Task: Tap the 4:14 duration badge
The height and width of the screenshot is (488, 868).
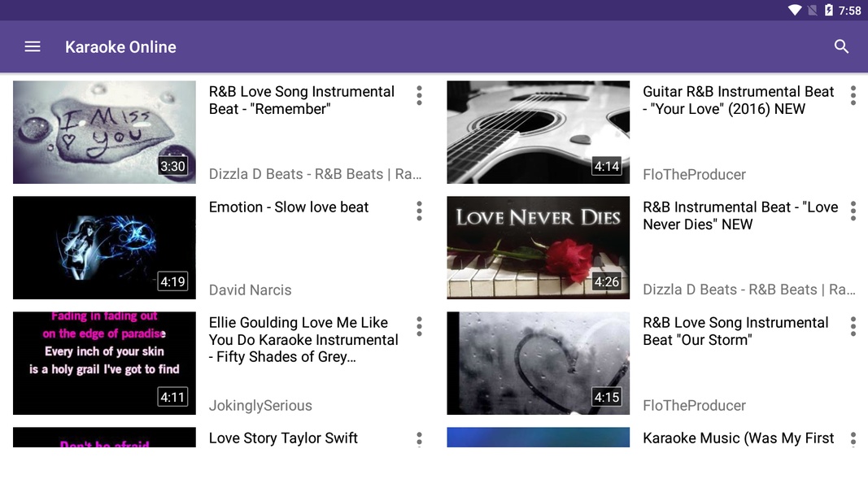Action: (x=607, y=166)
